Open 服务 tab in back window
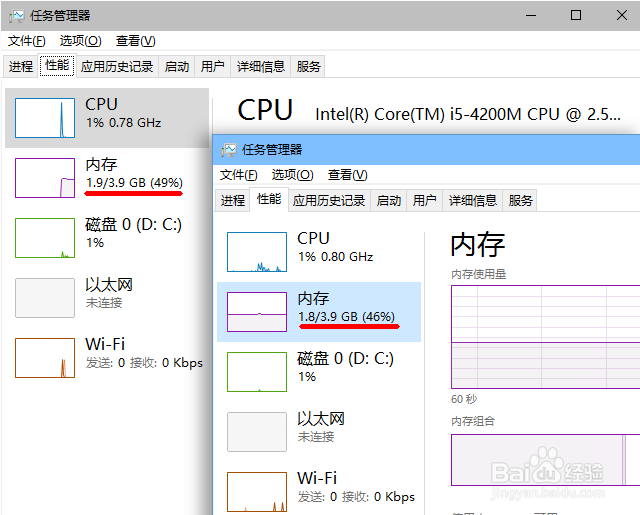Screen dimensions: 640x515 click(308, 67)
